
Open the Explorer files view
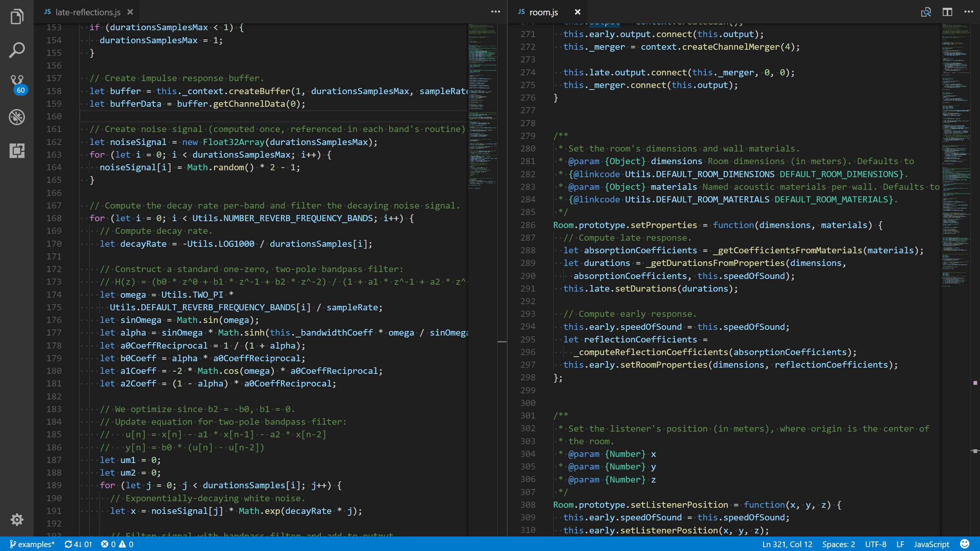[17, 17]
